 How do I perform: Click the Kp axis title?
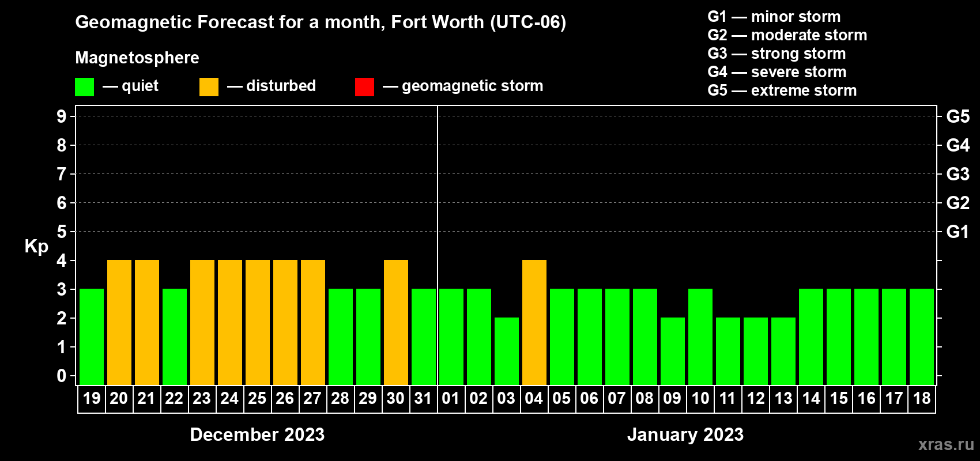(36, 247)
